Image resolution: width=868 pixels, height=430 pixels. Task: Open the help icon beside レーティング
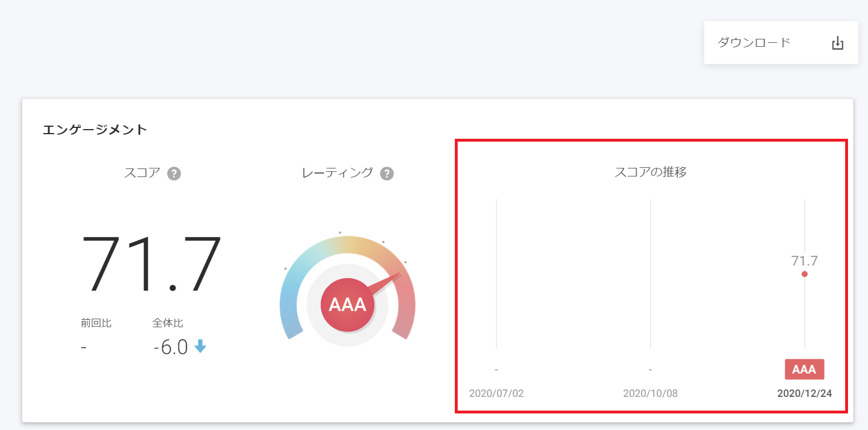387,173
